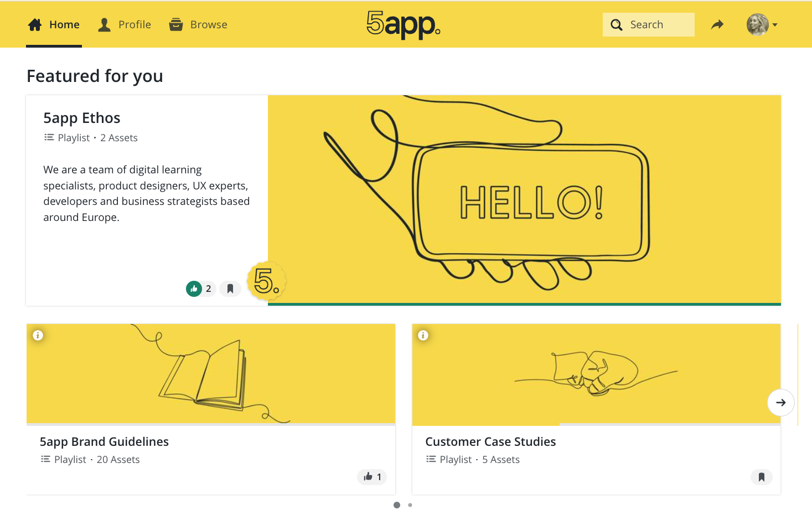Click the search magnifier icon
The width and height of the screenshot is (812, 530).
coord(617,25)
